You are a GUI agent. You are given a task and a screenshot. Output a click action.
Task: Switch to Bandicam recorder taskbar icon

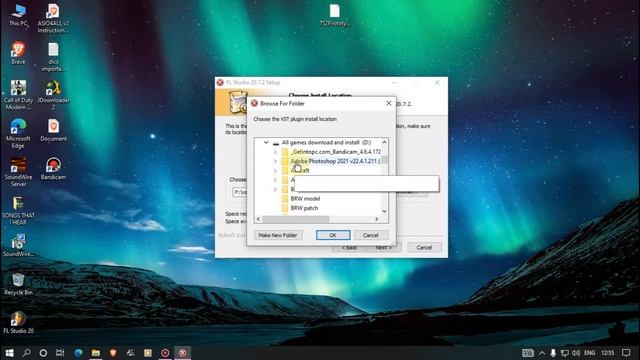(165, 353)
